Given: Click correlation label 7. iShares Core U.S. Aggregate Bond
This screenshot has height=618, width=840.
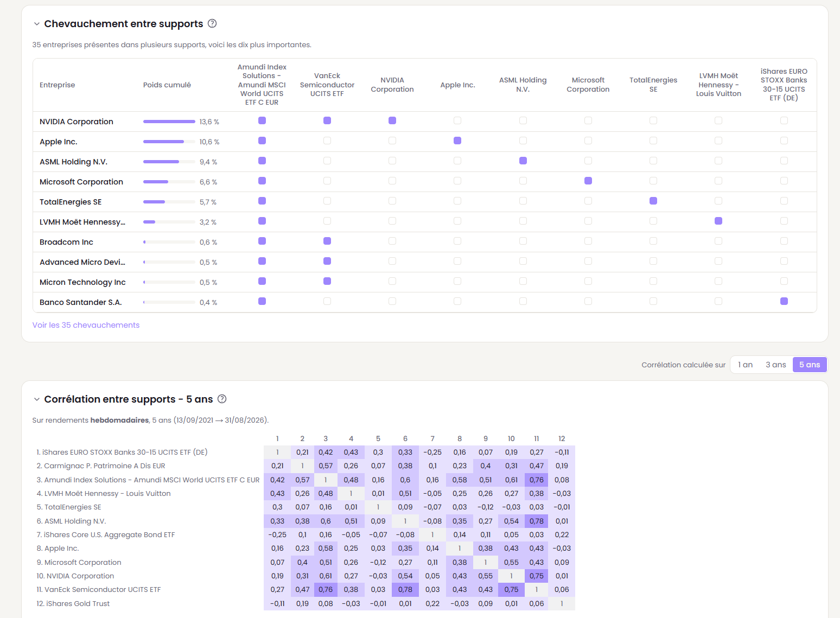Looking at the screenshot, I should [x=106, y=534].
